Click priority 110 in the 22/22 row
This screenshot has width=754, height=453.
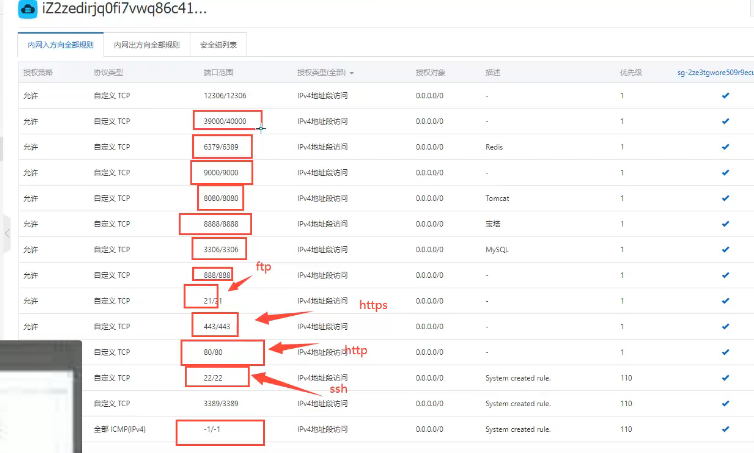tap(626, 378)
